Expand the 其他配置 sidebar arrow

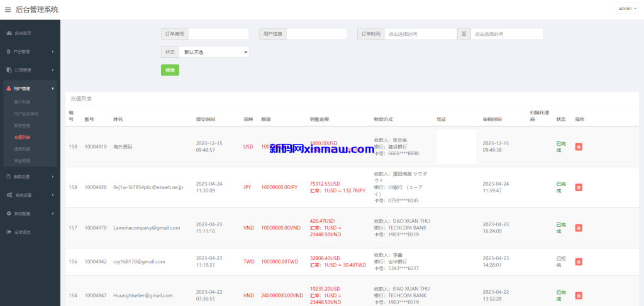53,214
